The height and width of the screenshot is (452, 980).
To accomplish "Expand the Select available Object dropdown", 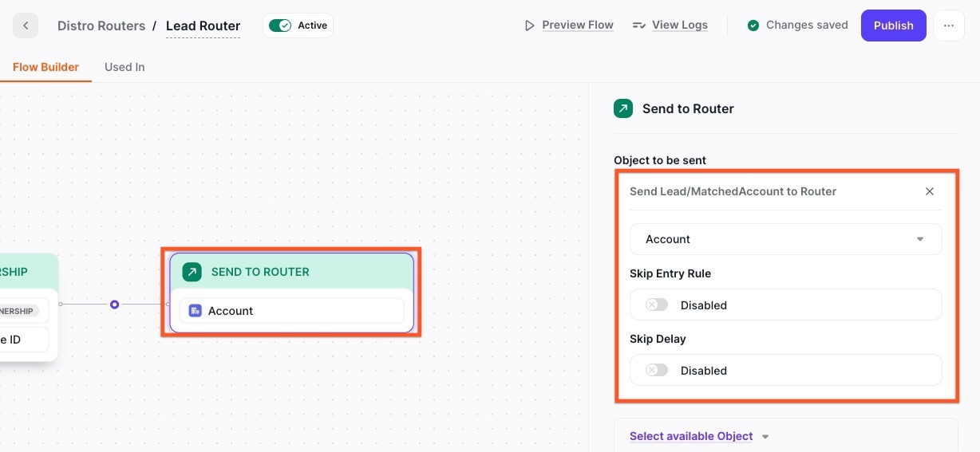I will [x=699, y=436].
